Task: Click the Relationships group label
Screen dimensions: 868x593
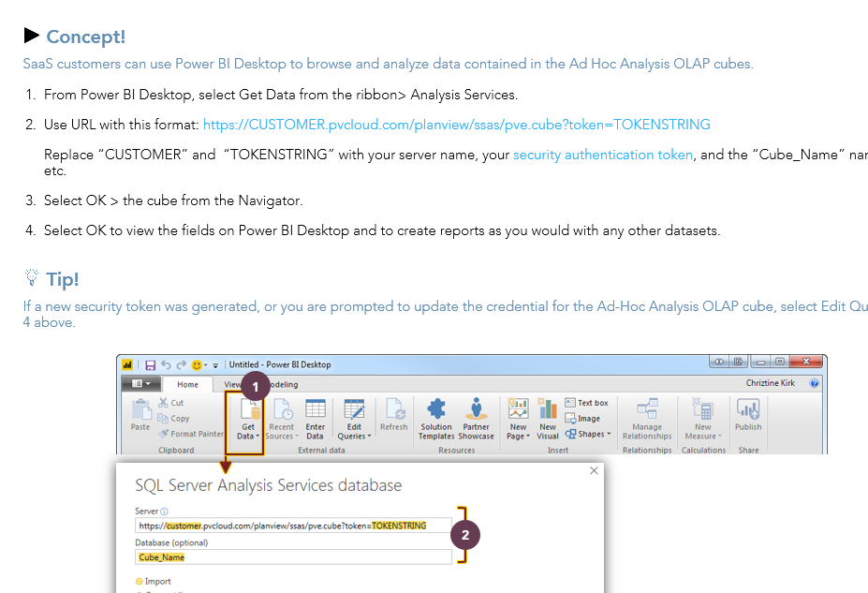Action: click(647, 451)
